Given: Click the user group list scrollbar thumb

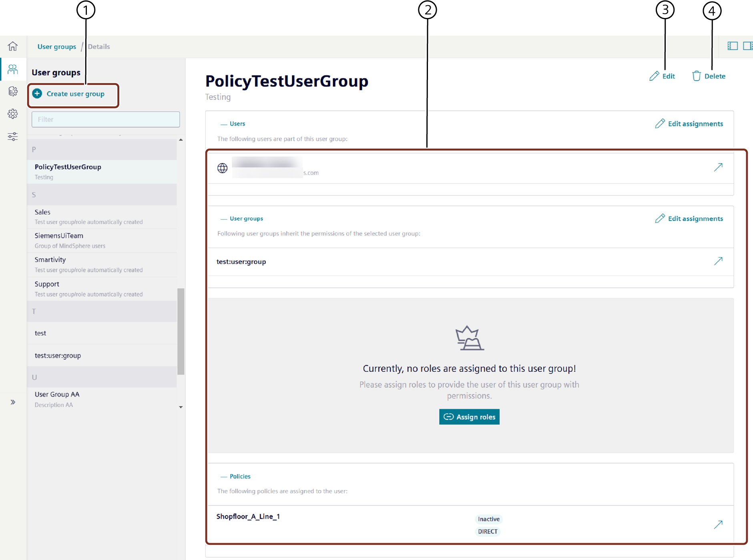Looking at the screenshot, I should [x=181, y=331].
